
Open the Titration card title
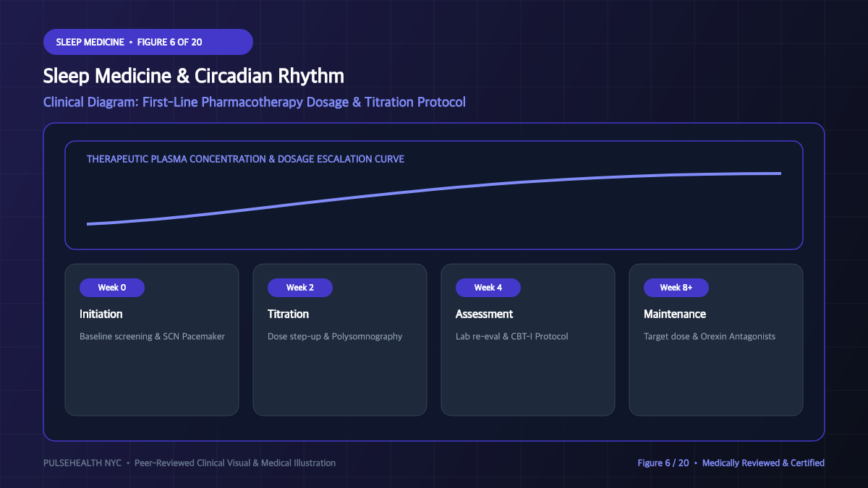click(x=289, y=314)
